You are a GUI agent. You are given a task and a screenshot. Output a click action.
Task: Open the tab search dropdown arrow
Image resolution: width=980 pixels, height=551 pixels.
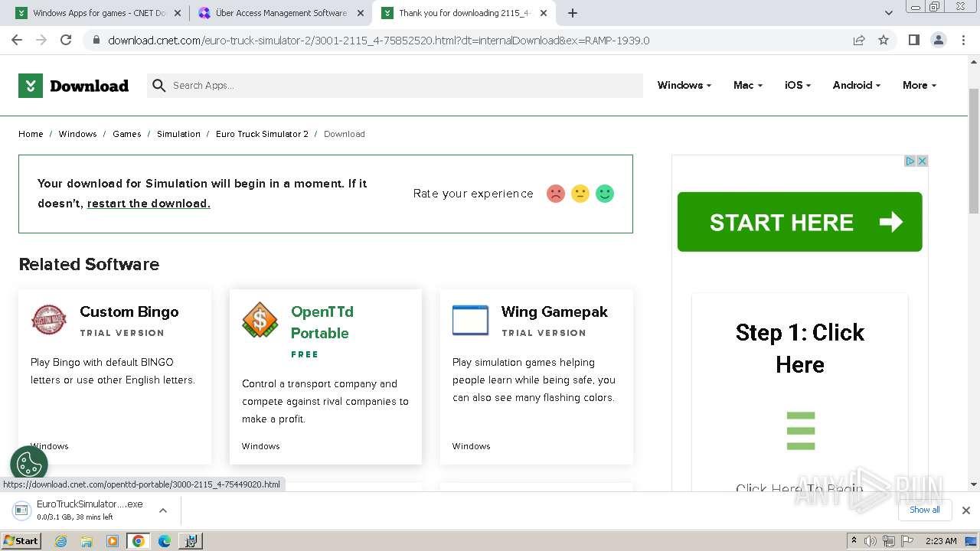pyautogui.click(x=888, y=13)
